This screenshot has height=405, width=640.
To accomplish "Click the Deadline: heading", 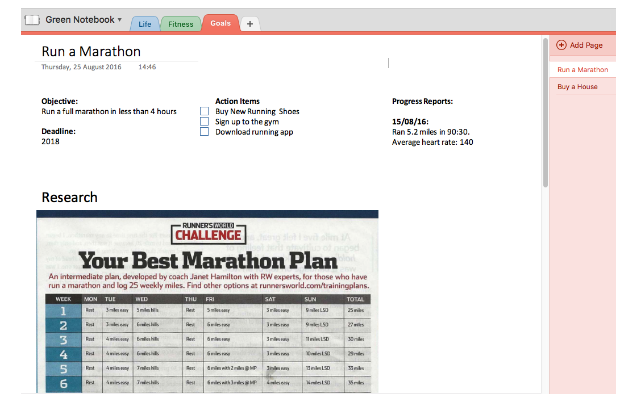I will [58, 131].
